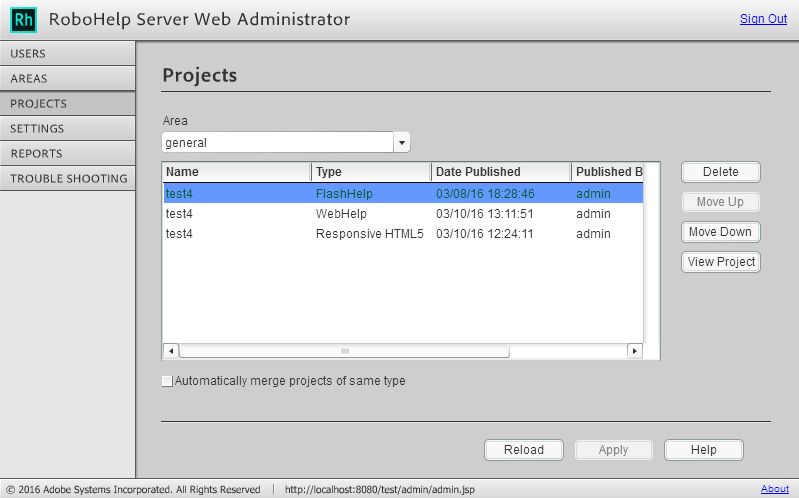Click the horizontal scrollbar thumb of the projects table
This screenshot has width=799, height=498.
point(344,351)
